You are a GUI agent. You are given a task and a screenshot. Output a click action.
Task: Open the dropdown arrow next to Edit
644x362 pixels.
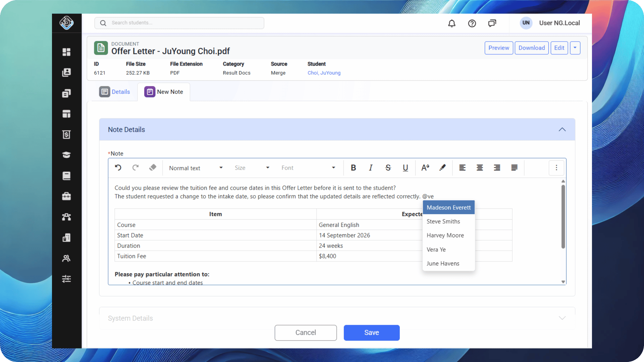[x=575, y=48]
